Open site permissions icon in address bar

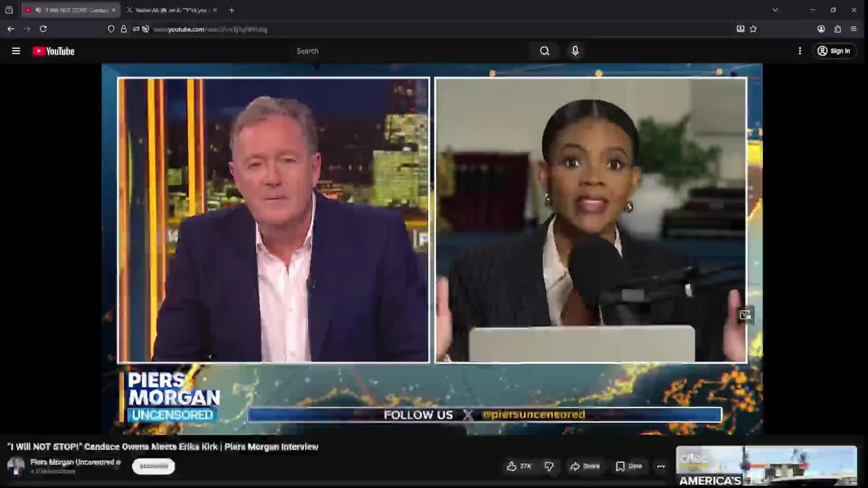click(136, 29)
